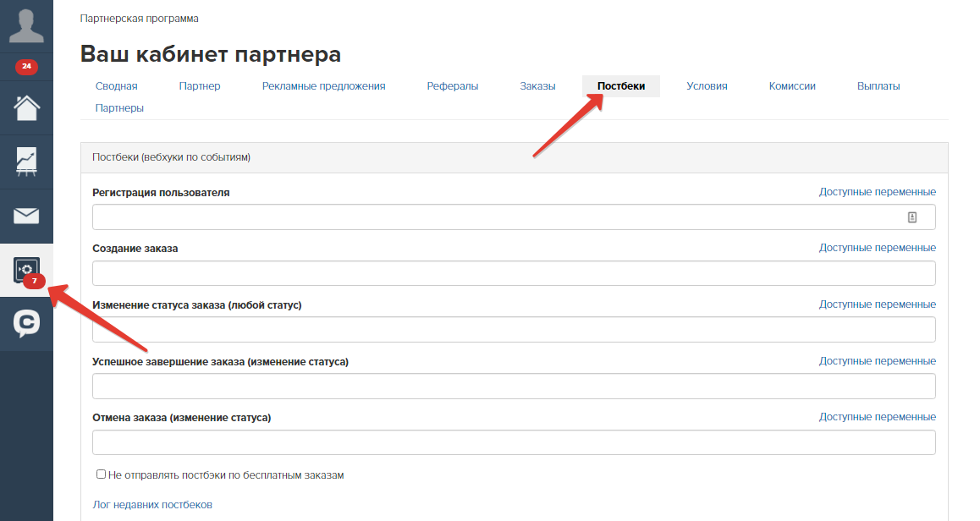Image resolution: width=980 pixels, height=521 pixels.
Task: Open the user profile avatar icon
Action: pos(26,25)
